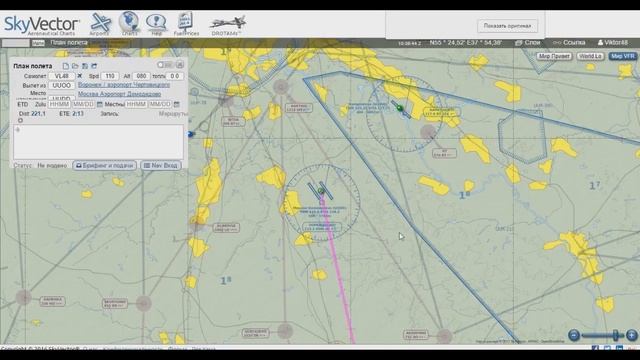Open the Charts globe icon
This screenshot has width=640, height=360.
[129, 23]
